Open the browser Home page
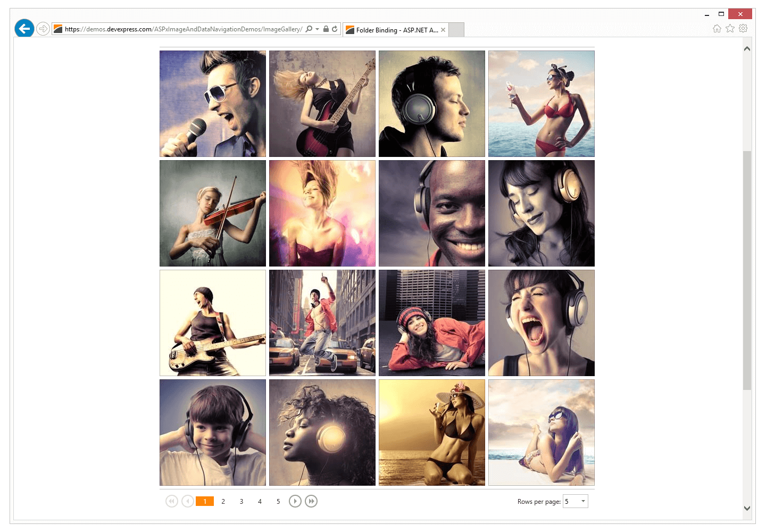 click(717, 28)
